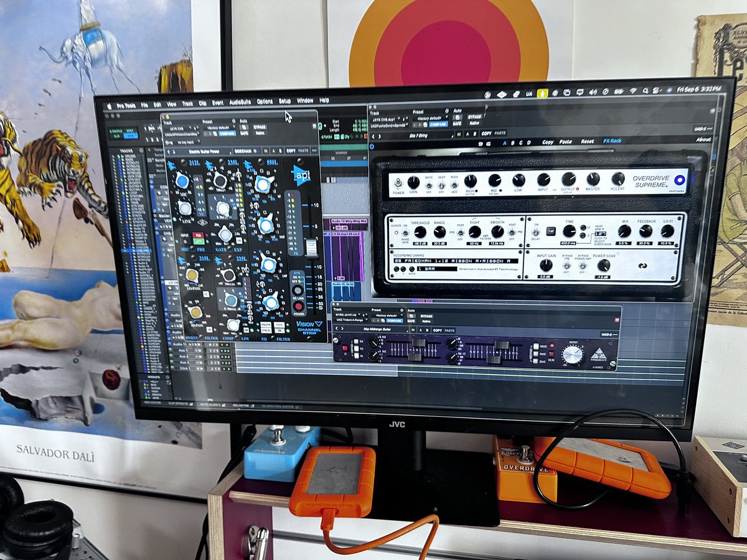
Task: Click the noise gate THRESHOLD knob
Action: click(x=421, y=232)
